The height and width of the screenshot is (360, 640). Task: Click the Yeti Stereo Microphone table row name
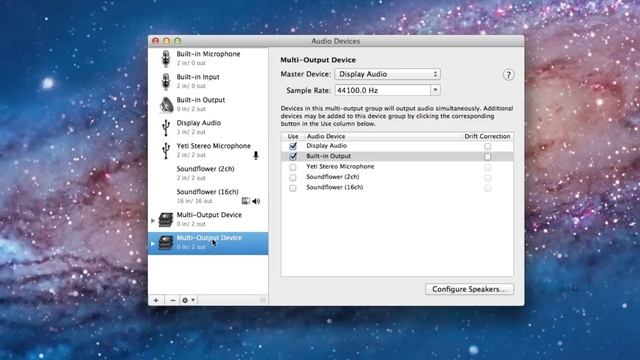[x=340, y=167]
